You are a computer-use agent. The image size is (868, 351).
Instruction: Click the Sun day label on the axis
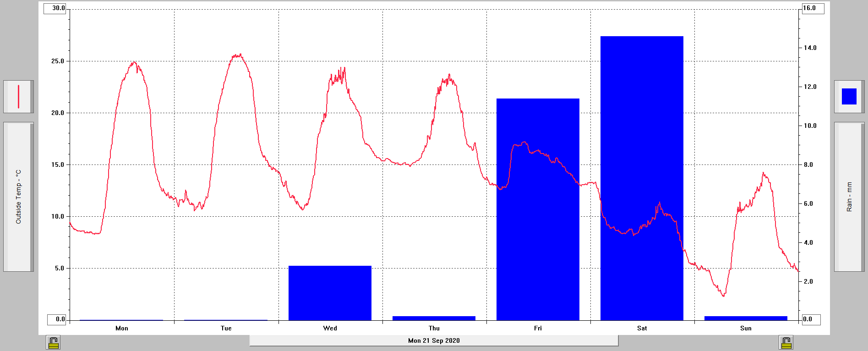pos(746,328)
